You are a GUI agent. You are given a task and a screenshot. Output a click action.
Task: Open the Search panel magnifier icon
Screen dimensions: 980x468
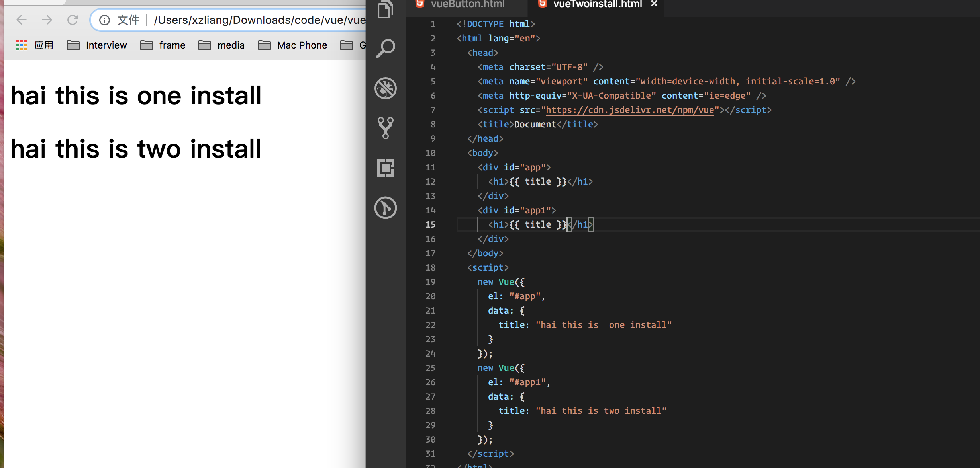[385, 49]
